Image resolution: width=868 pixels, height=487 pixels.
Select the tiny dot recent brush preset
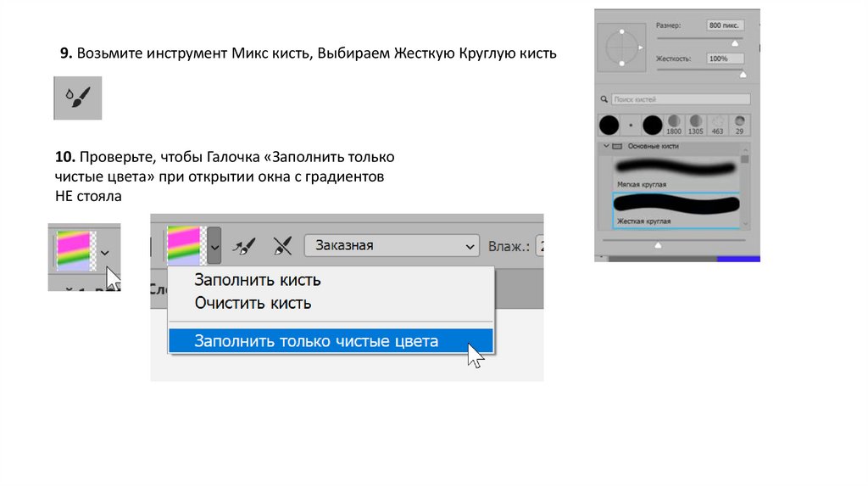[631, 126]
